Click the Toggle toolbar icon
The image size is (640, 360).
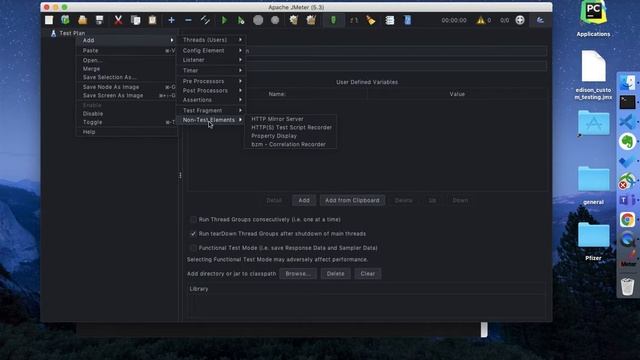click(205, 20)
